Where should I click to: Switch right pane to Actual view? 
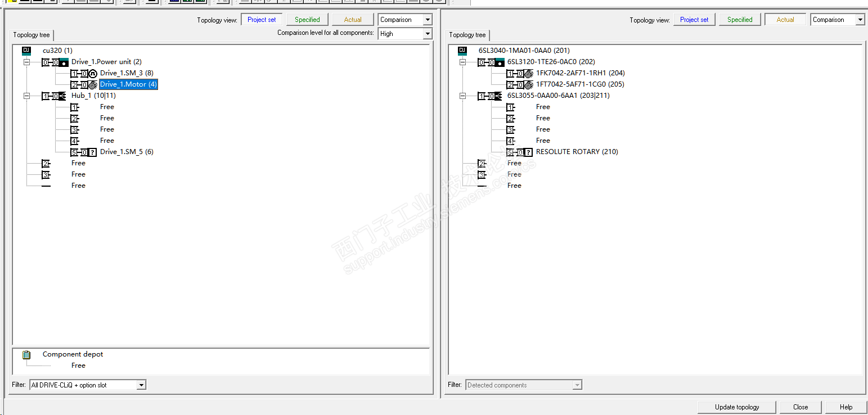(785, 20)
